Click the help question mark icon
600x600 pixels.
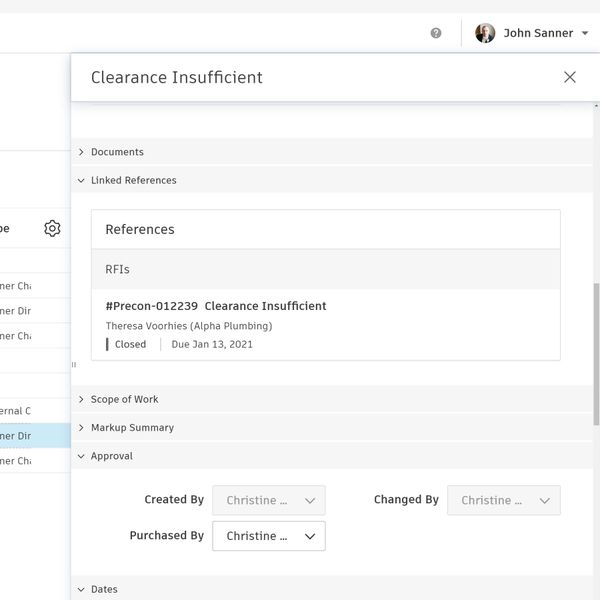coord(436,33)
